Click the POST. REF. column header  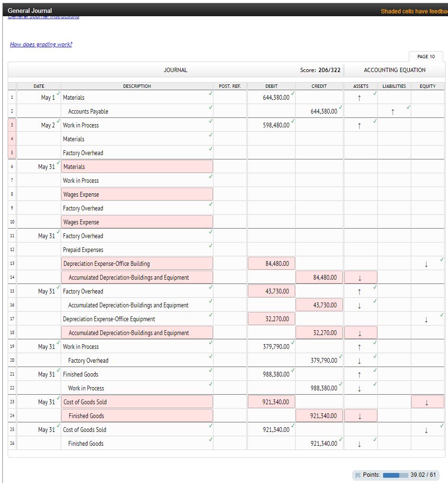point(230,86)
